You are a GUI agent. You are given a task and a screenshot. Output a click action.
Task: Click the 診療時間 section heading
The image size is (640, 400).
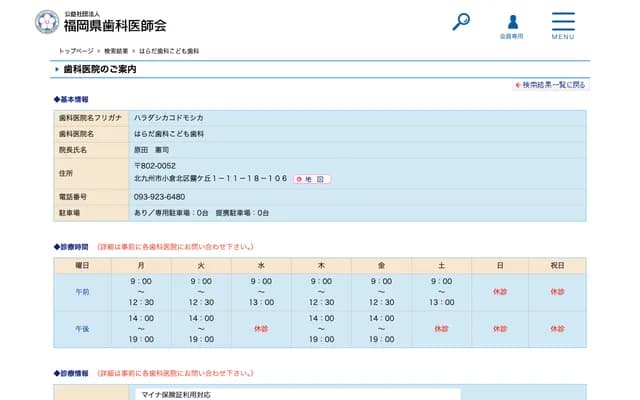pyautogui.click(x=71, y=246)
